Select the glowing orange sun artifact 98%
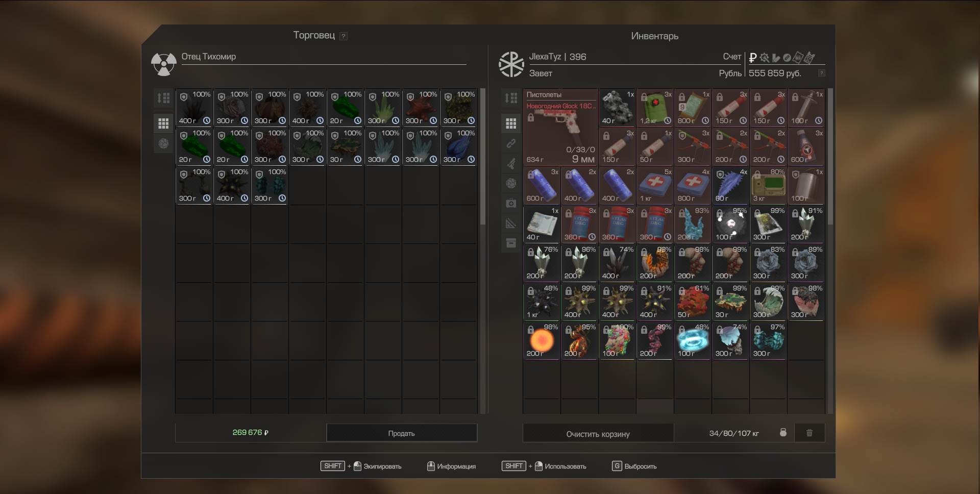This screenshot has width=980, height=494. pyautogui.click(x=542, y=340)
